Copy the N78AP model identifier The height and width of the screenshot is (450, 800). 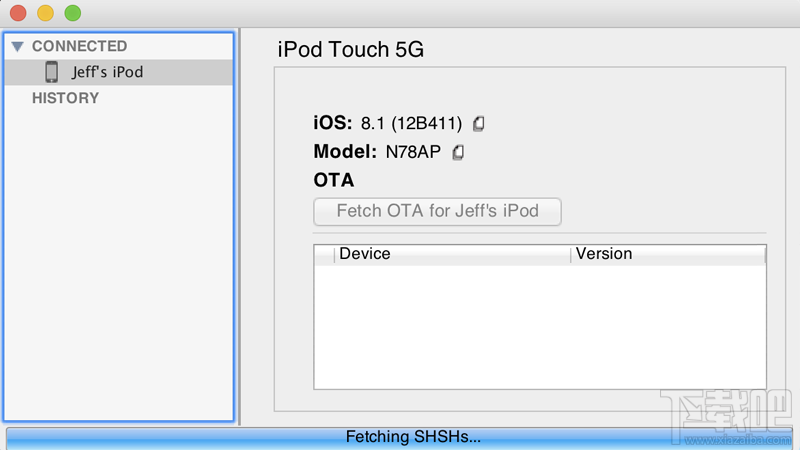[x=458, y=152]
